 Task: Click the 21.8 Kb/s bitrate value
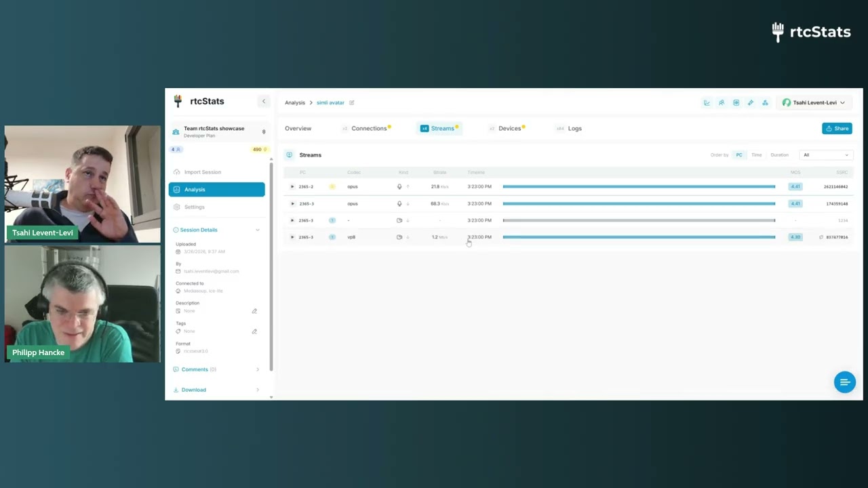[439, 186]
